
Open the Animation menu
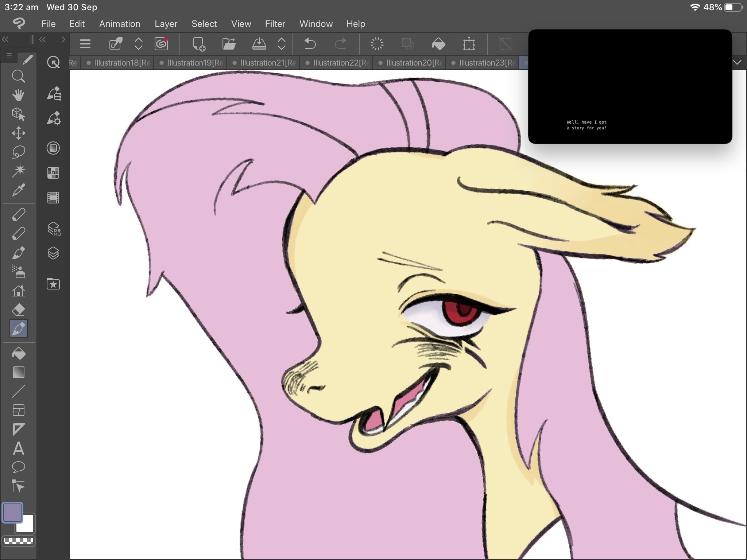[120, 24]
